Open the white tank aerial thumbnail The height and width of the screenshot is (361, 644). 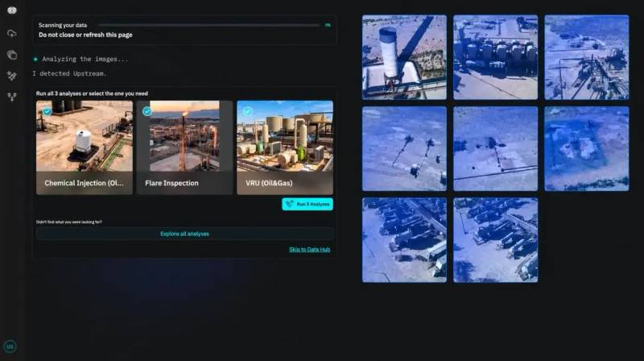(x=404, y=57)
